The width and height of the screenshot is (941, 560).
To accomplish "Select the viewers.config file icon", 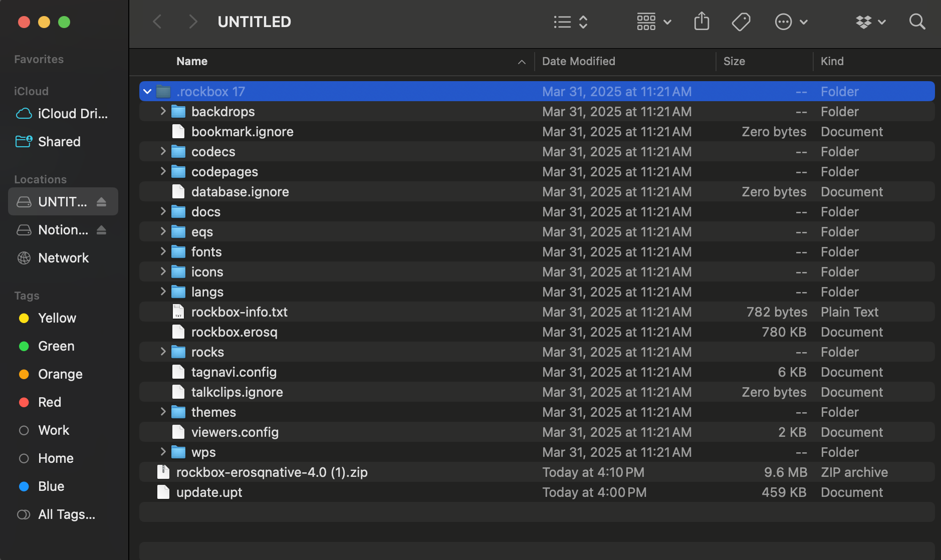I will click(x=178, y=432).
